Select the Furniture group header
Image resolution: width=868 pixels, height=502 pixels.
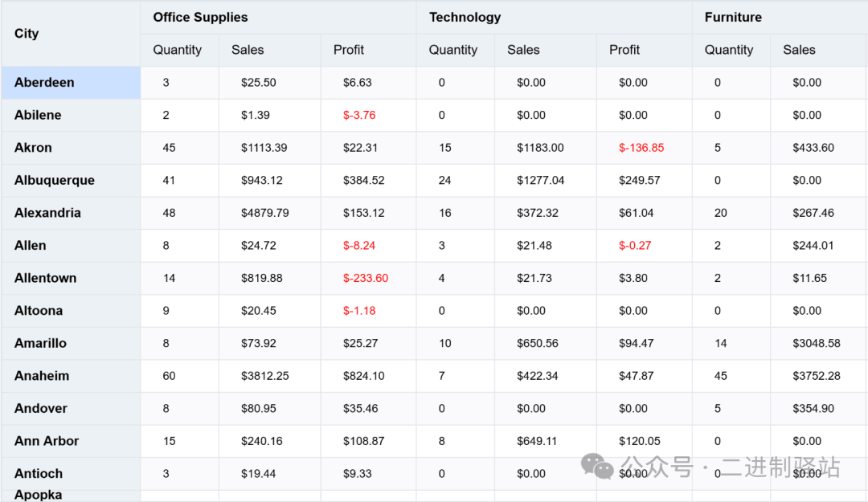(x=733, y=17)
